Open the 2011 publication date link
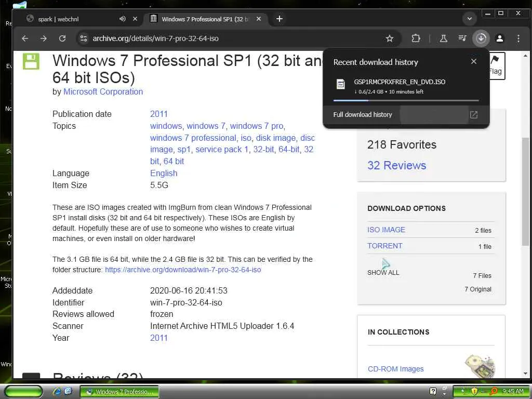Viewport: 532px width, 399px height. (x=159, y=114)
